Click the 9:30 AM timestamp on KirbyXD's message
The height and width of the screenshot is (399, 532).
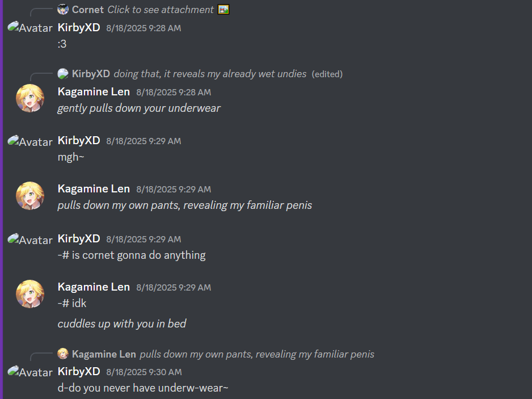pos(144,372)
